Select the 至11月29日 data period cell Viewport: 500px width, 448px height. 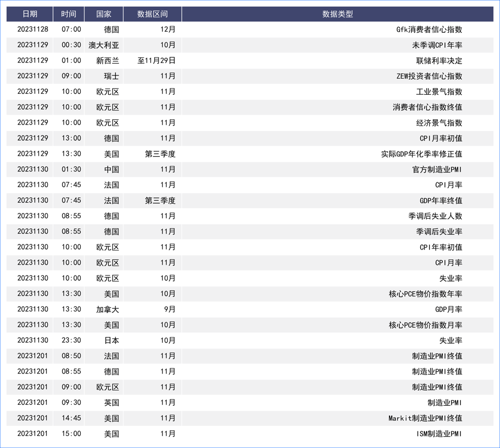click(x=156, y=60)
